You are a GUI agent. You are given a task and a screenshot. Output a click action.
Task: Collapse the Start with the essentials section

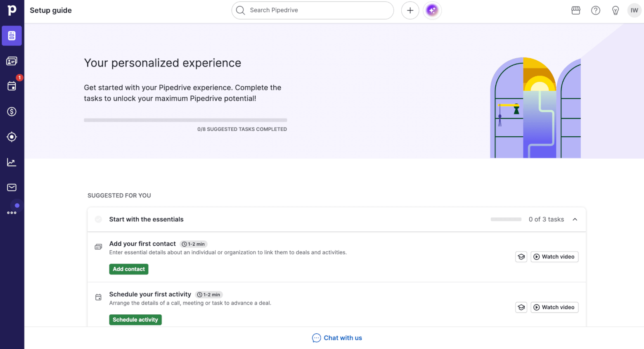[x=575, y=219]
